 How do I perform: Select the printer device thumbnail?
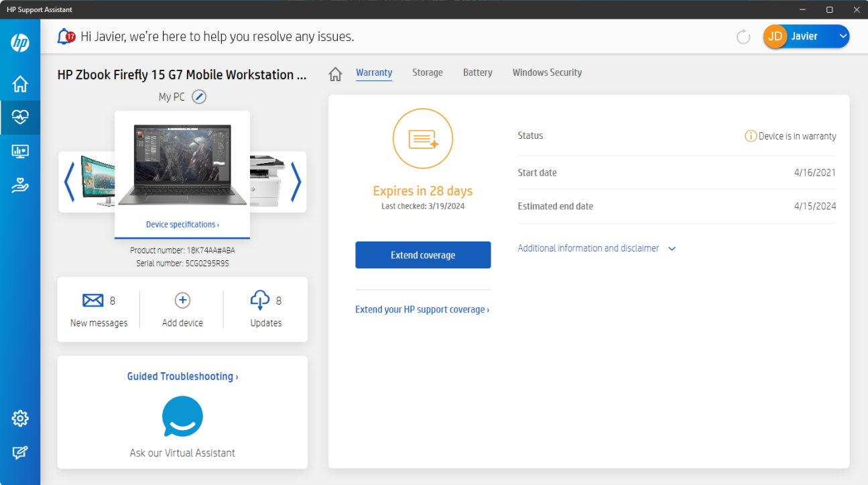[267, 181]
